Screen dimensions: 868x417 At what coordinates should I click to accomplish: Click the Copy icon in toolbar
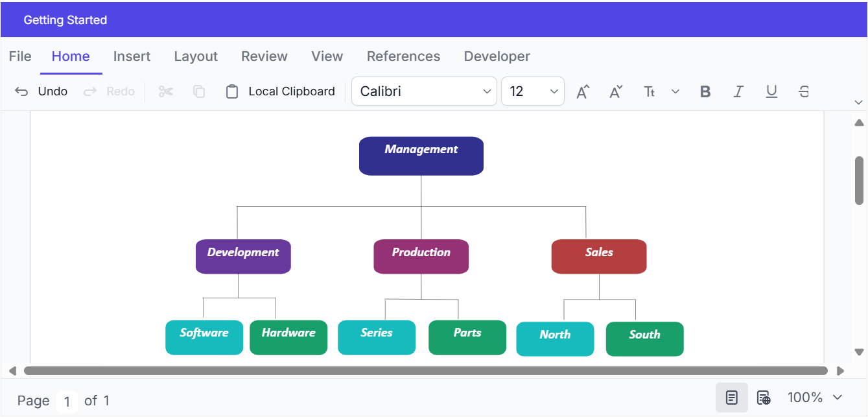[199, 91]
